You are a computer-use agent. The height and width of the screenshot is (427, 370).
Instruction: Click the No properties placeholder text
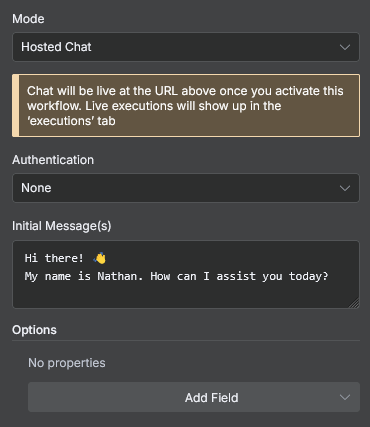[67, 363]
